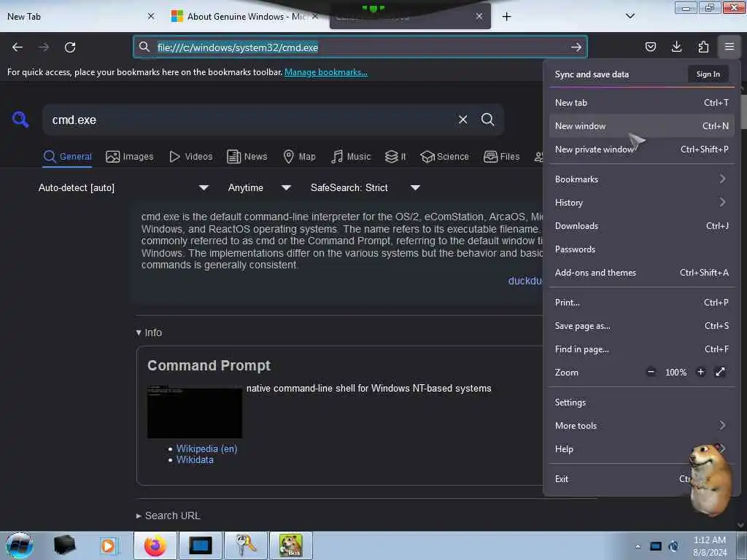
Task: Click the search magnifier in the address bar
Action: tap(144, 47)
